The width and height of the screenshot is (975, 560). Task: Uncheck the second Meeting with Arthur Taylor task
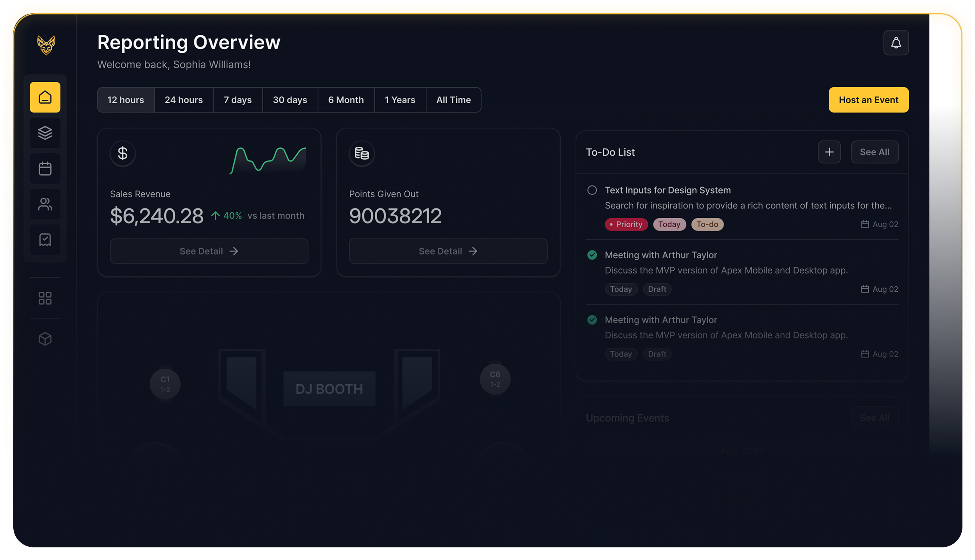(x=592, y=320)
